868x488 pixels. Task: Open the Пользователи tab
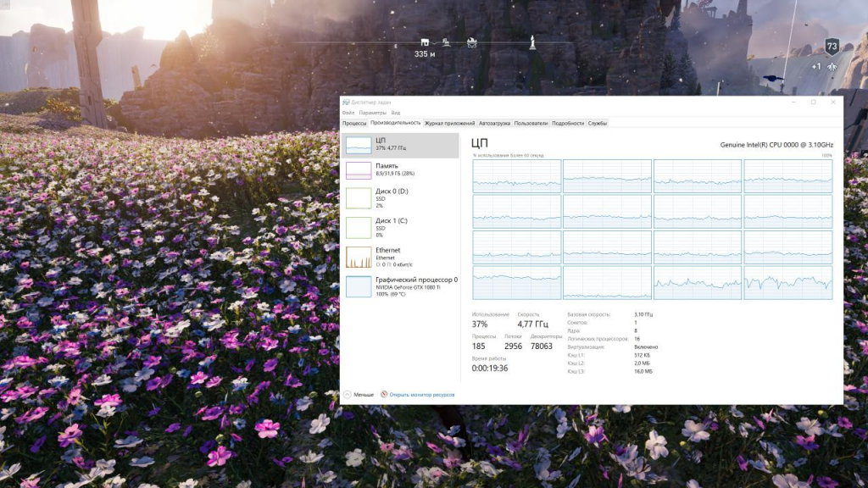tap(531, 123)
